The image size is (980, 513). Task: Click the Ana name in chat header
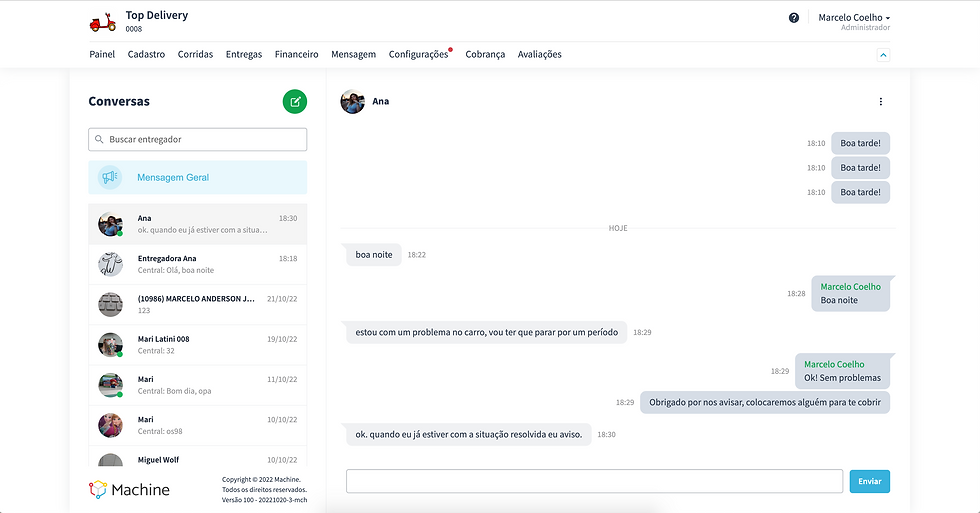[381, 101]
